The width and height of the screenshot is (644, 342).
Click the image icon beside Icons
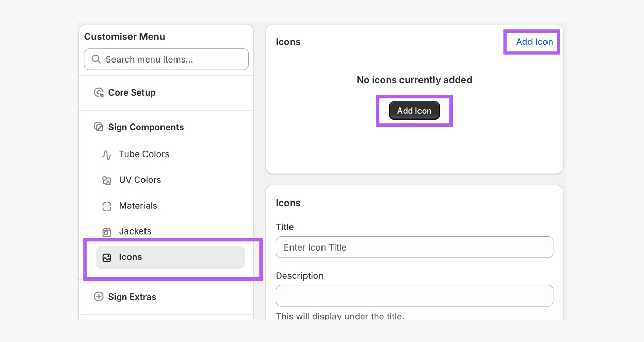(107, 257)
